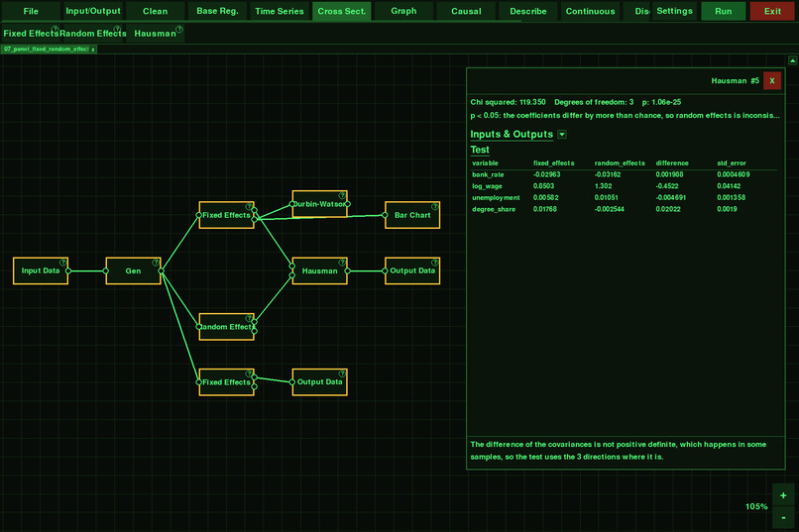
Task: Open help icon on Random Effects toolbar item
Action: [117, 29]
